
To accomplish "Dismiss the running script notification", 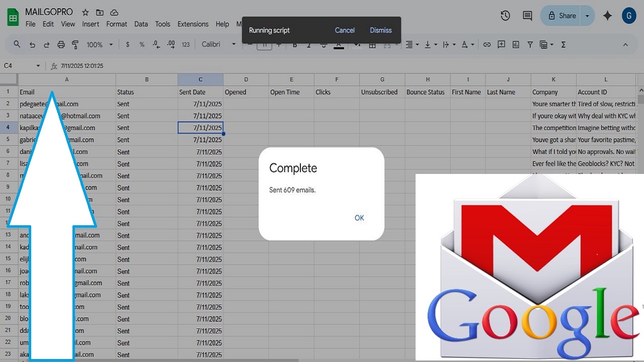I will pyautogui.click(x=381, y=30).
